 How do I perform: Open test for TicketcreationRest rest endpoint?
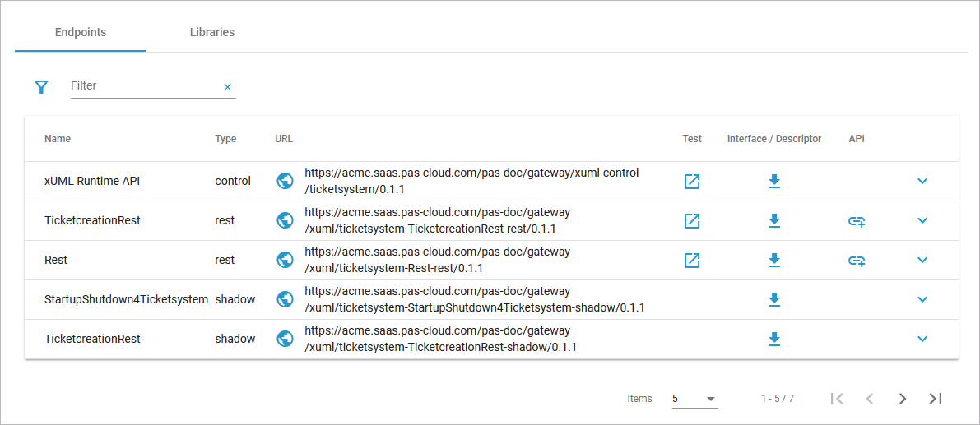pyautogui.click(x=692, y=220)
